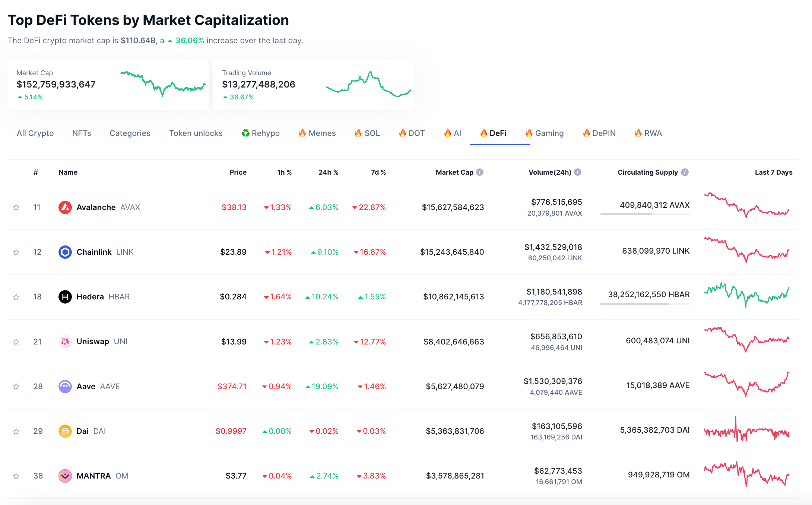Open the Avalanche AVAX coin page
The width and height of the screenshot is (812, 505).
click(x=108, y=207)
